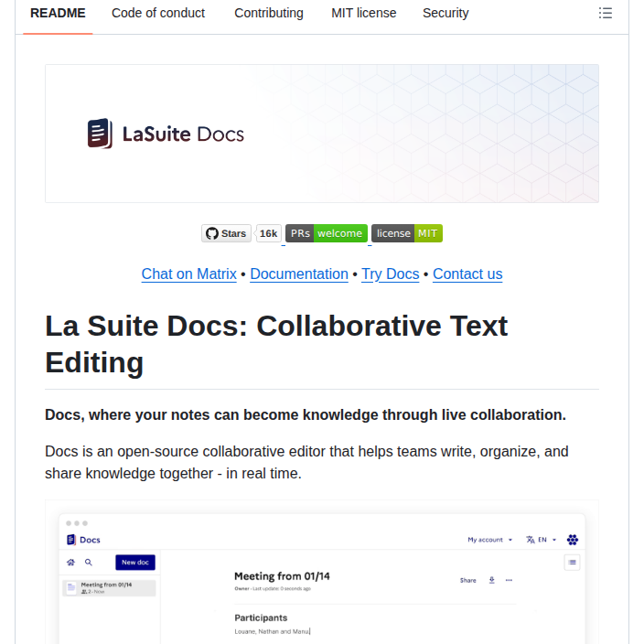Screen dimensions: 644x644
Task: Click the GitHub octocat icon in Stars badge
Action: tap(212, 233)
